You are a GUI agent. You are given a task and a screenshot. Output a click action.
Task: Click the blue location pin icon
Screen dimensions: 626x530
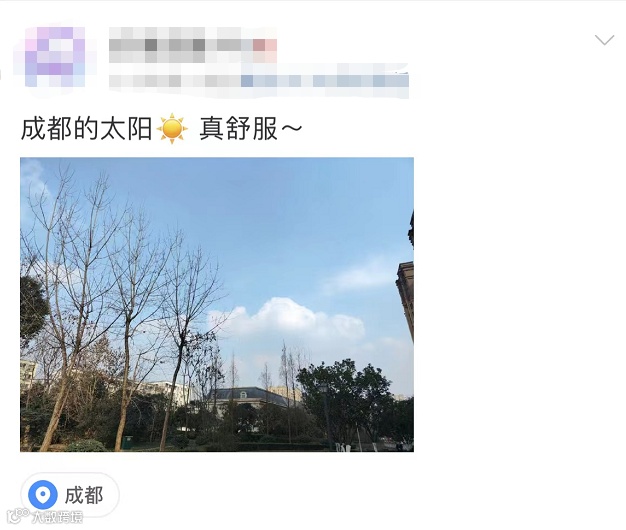(x=43, y=495)
